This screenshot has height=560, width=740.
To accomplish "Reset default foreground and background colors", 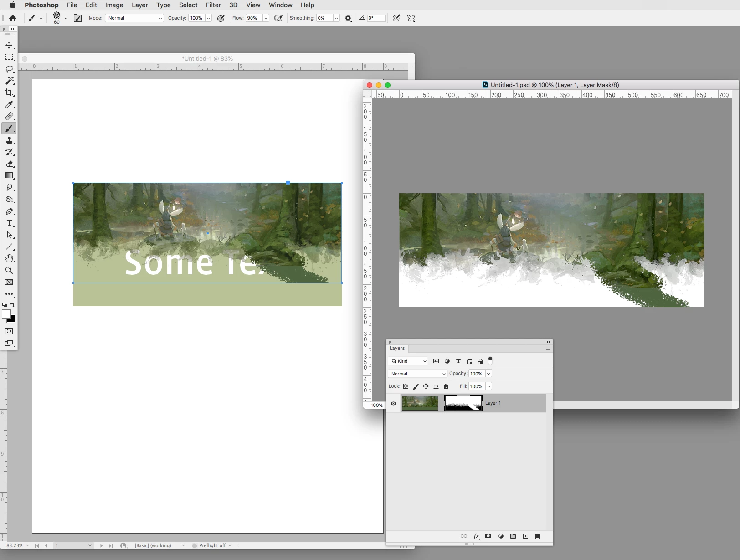I will (x=5, y=305).
